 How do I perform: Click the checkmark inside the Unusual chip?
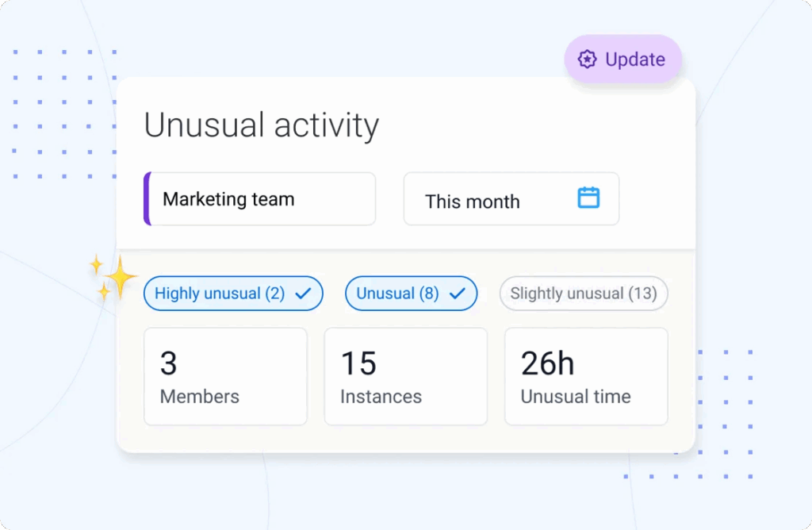coord(458,293)
